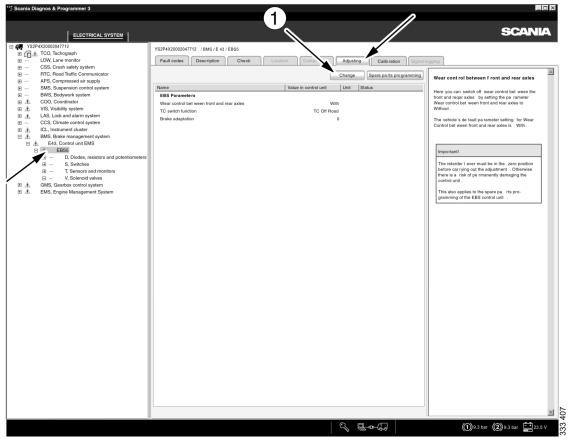
Task: Select LDW, Lane monitor entry
Action: tap(60, 60)
